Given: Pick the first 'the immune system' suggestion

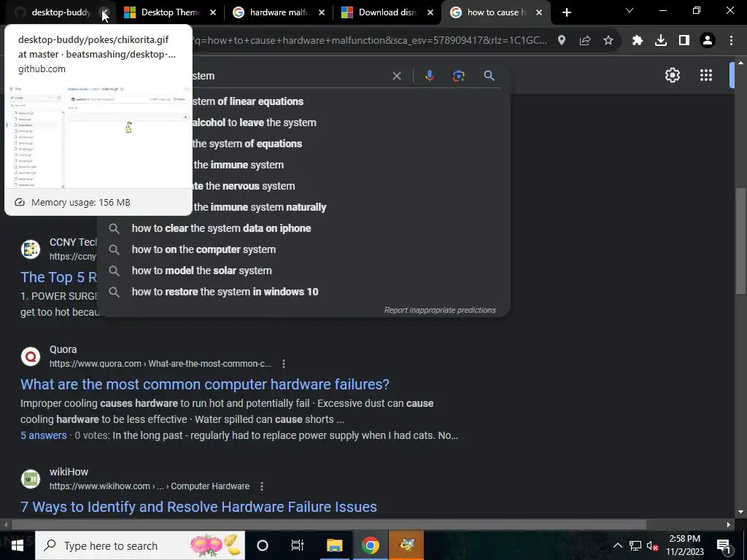Looking at the screenshot, I should [x=303, y=165].
